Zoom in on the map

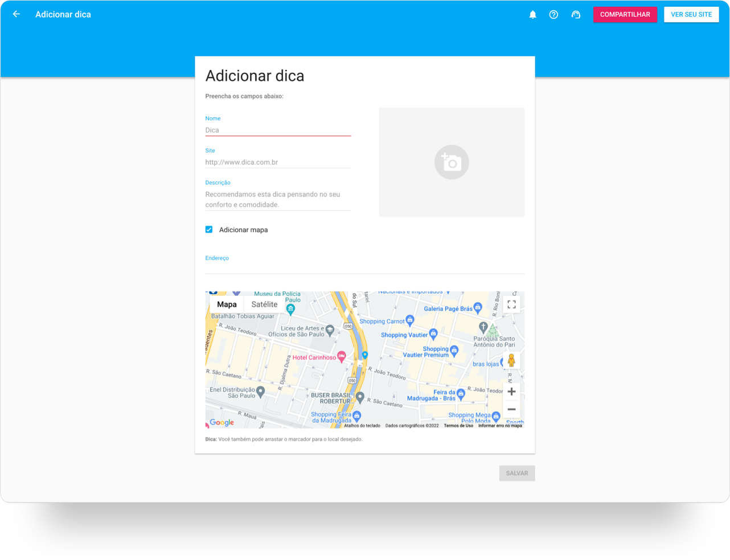click(x=511, y=392)
